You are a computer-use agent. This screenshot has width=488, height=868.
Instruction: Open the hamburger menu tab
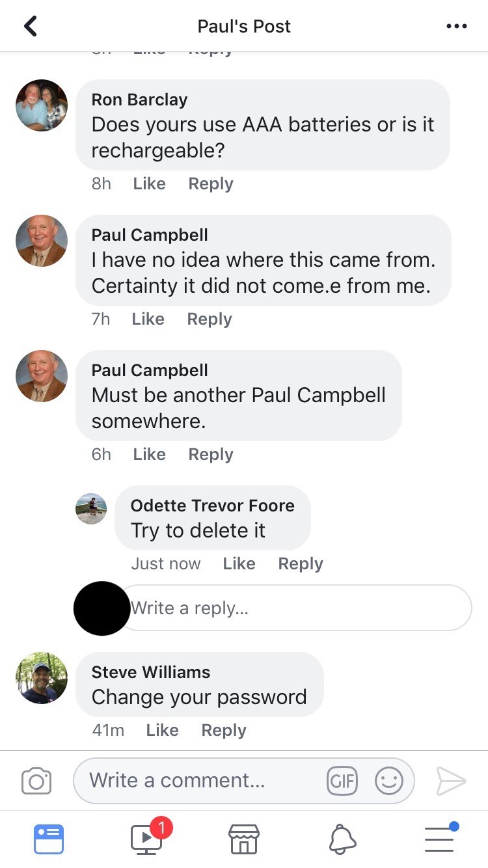(x=440, y=838)
